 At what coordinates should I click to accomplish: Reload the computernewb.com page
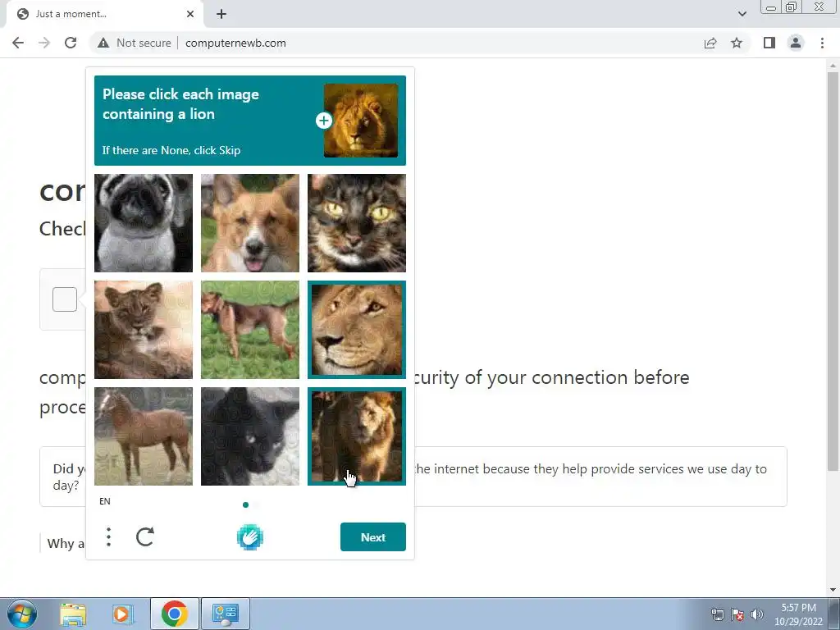(x=71, y=43)
